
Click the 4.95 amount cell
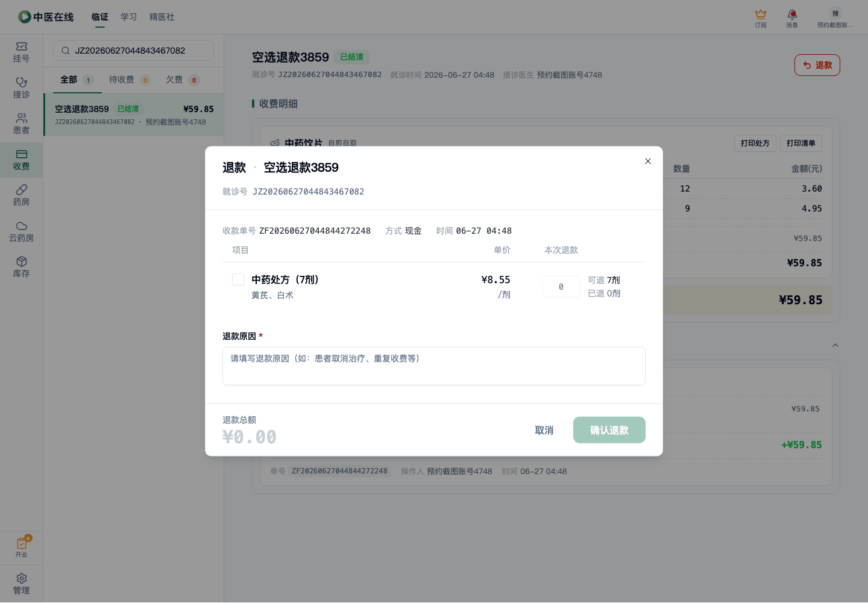click(812, 208)
